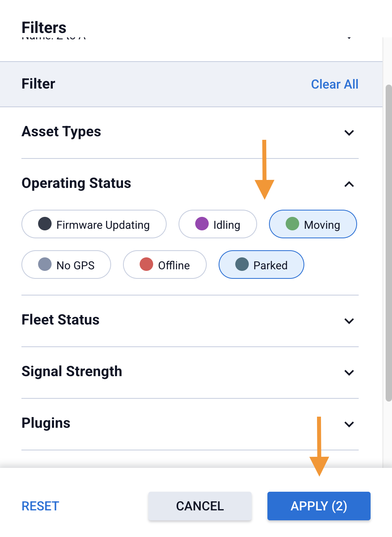
Task: Expand the Asset Types section
Action: (x=349, y=133)
